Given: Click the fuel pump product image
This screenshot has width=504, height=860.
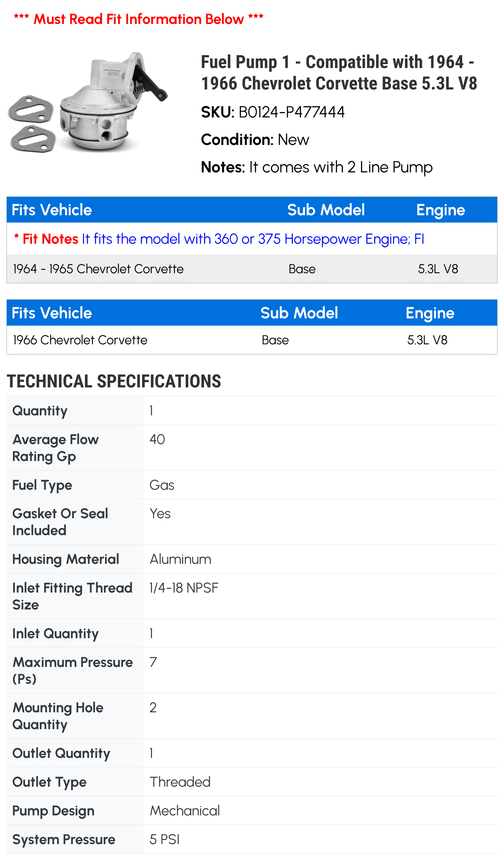Looking at the screenshot, I should pyautogui.click(x=88, y=102).
